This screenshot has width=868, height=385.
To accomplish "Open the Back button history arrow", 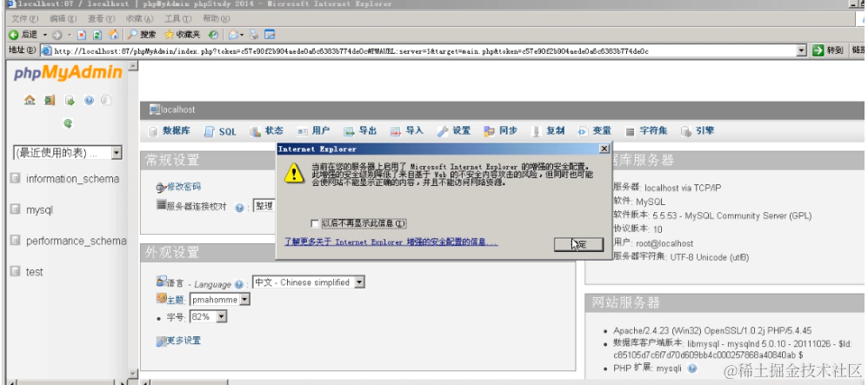I will 45,35.
